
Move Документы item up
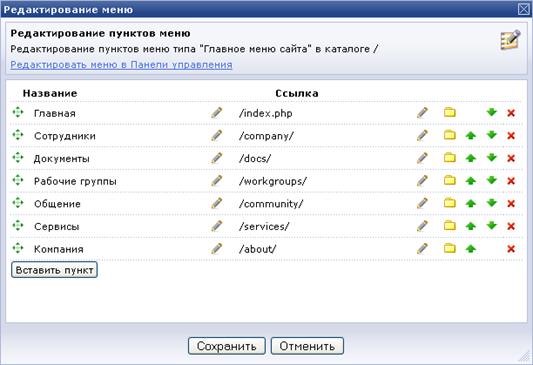[x=470, y=158]
